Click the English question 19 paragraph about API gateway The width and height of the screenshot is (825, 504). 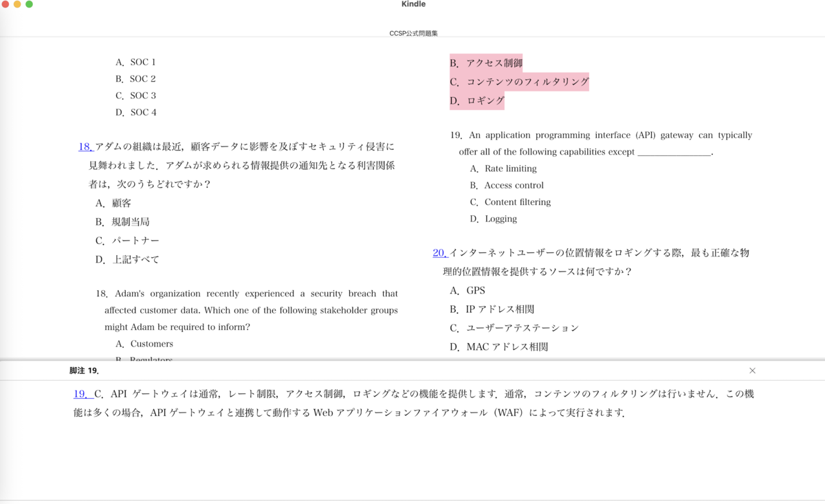[x=602, y=144]
